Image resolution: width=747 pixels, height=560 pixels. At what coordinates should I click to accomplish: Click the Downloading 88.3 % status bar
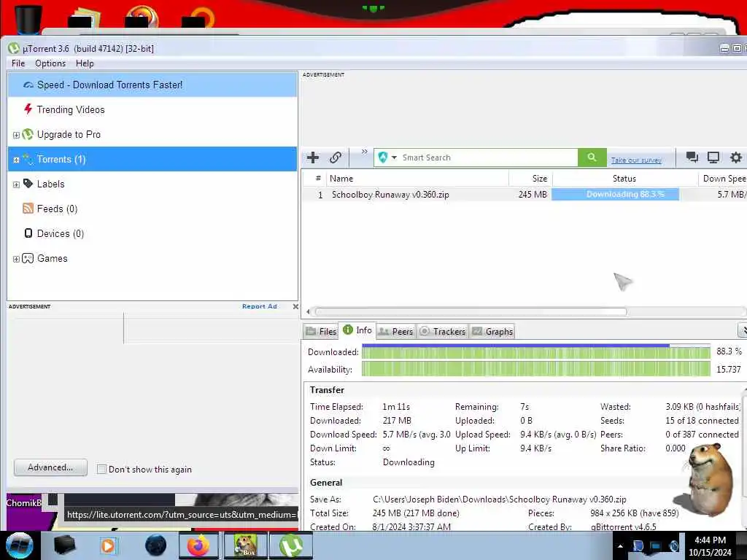[616, 194]
